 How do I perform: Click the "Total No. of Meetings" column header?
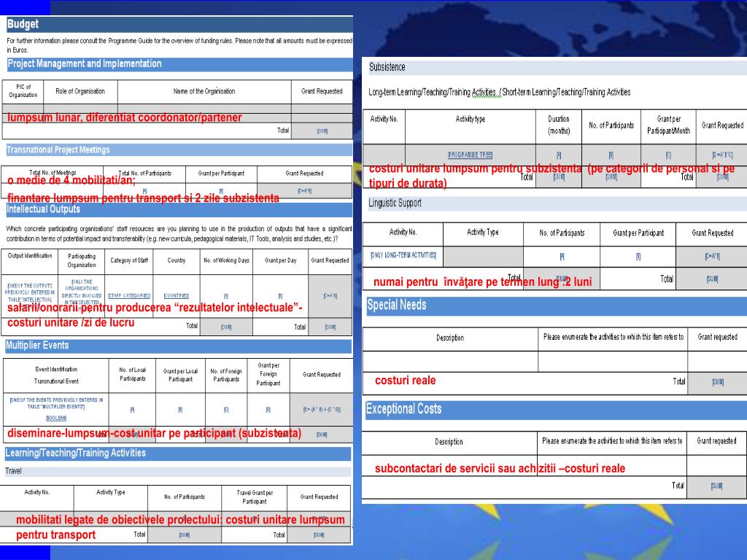[x=53, y=172]
